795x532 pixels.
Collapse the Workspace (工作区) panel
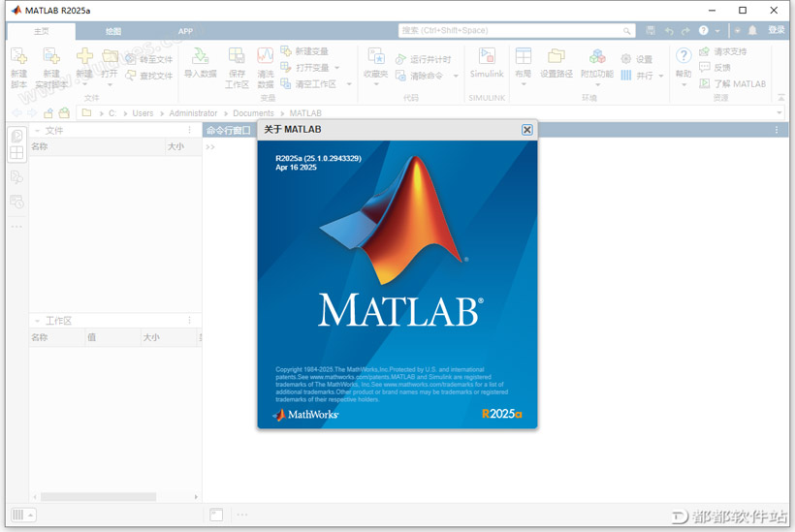click(37, 321)
